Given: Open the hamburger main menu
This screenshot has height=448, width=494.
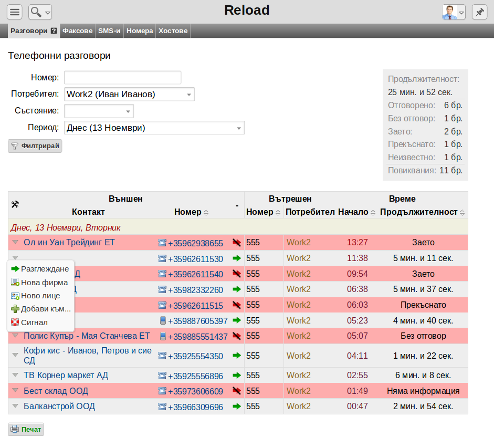Looking at the screenshot, I should click(15, 12).
